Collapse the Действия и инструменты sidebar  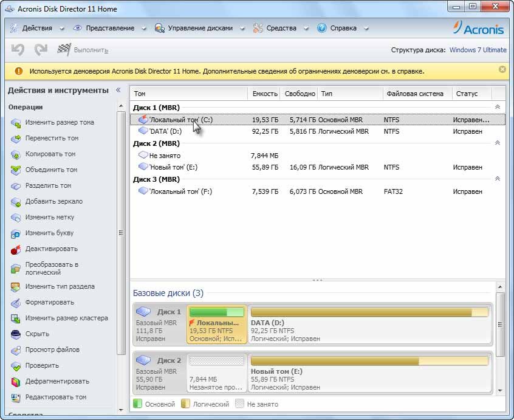tap(118, 90)
